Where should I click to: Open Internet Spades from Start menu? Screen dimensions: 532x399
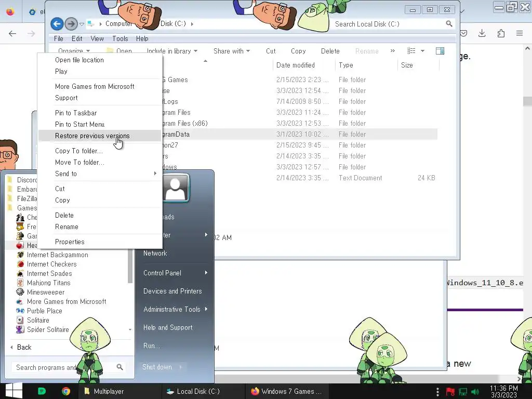[49, 273]
